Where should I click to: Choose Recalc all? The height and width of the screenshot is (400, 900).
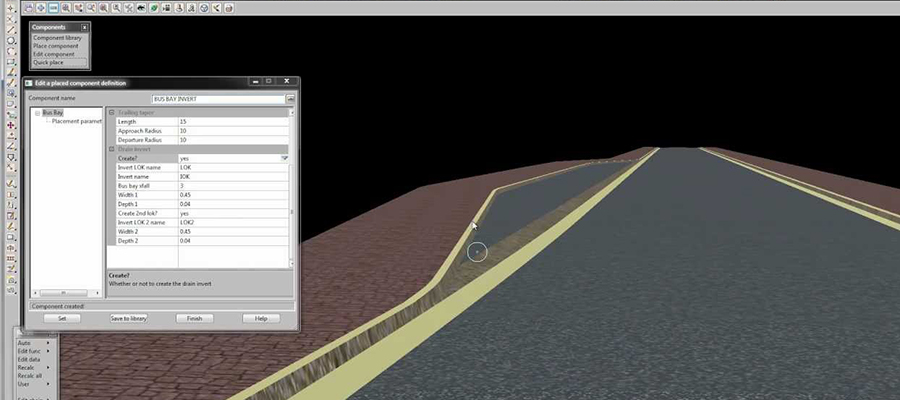(x=30, y=376)
